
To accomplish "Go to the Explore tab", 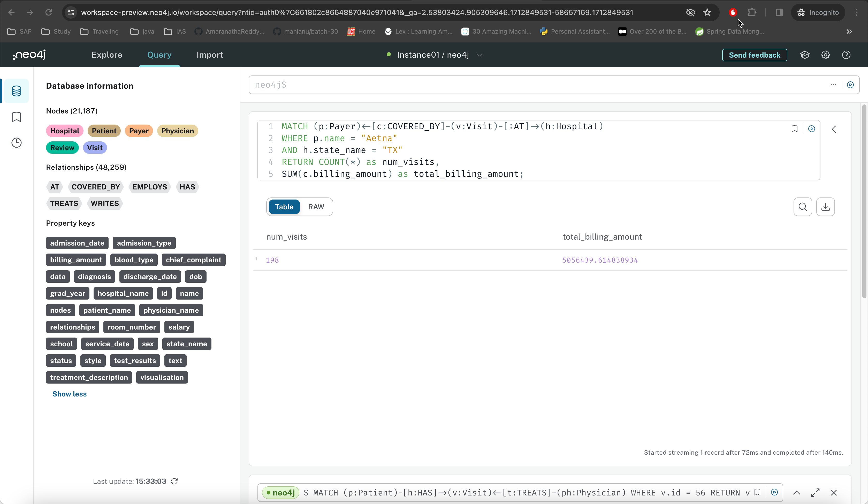I will (x=107, y=55).
